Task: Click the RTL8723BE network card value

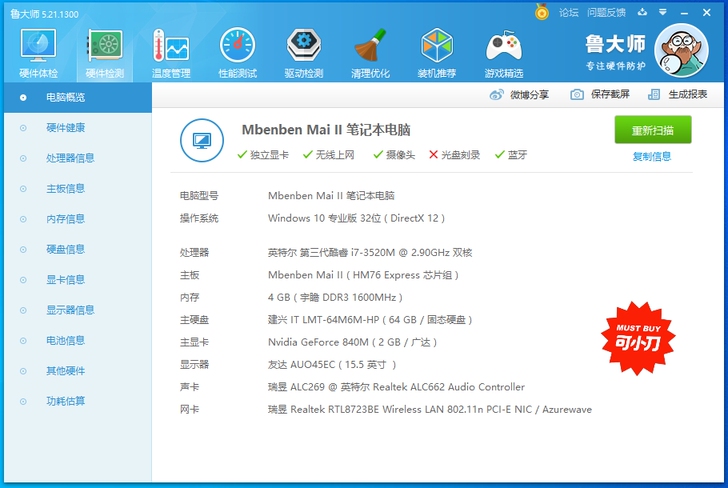Action: 429,410
